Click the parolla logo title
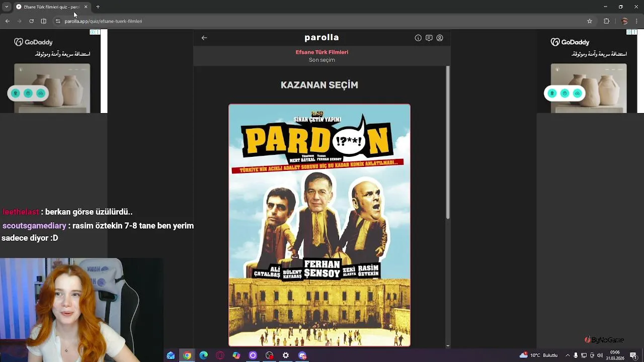The height and width of the screenshot is (362, 644). (321, 37)
